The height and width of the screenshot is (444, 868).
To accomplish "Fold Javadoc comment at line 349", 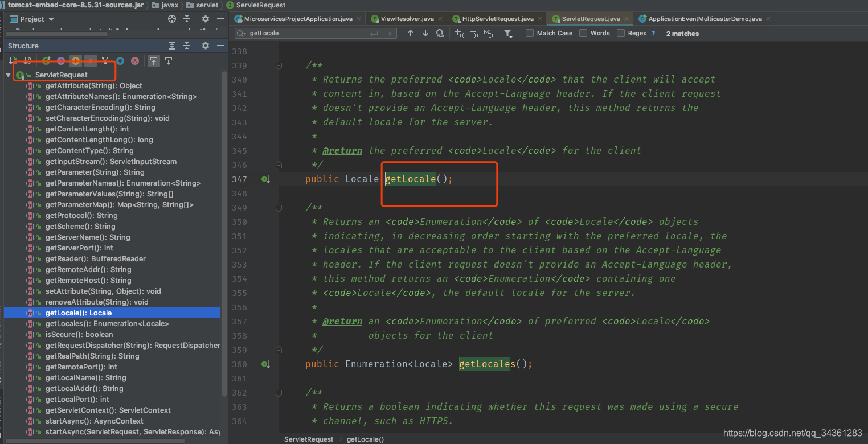I will click(x=279, y=208).
